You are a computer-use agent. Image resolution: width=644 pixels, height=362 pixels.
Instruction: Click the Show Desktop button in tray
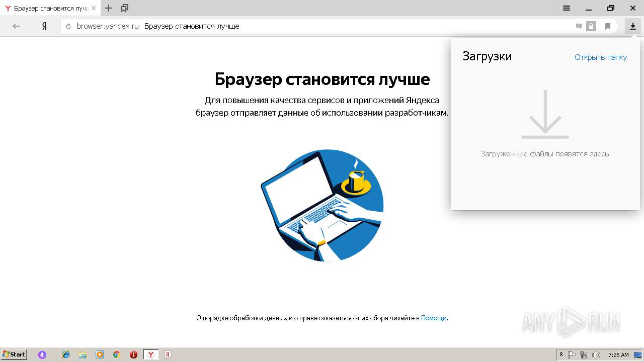[x=638, y=354]
